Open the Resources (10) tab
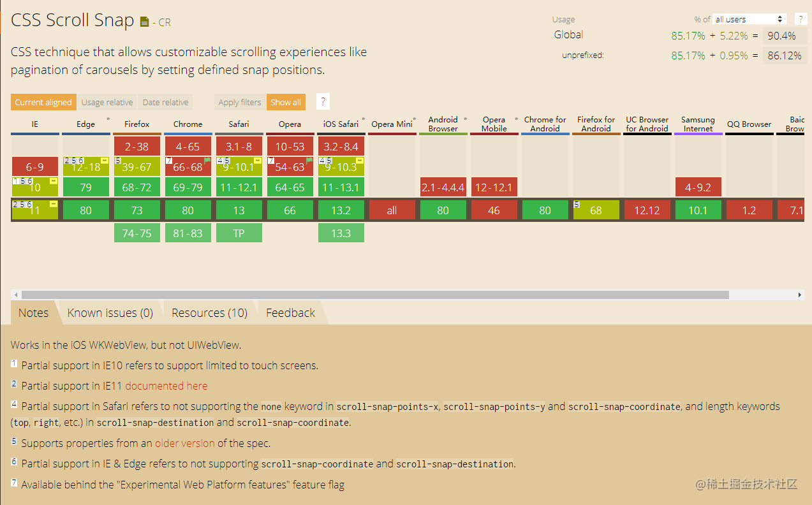This screenshot has height=505, width=812. [x=210, y=312]
